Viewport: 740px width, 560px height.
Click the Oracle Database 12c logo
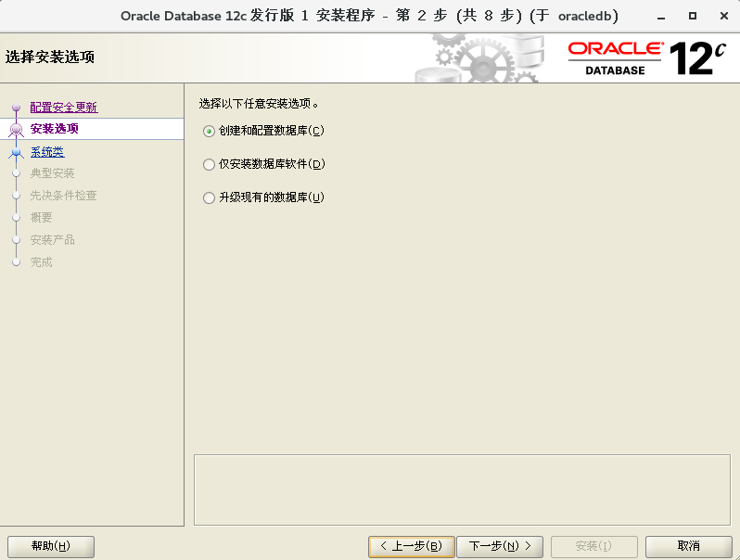(x=646, y=58)
